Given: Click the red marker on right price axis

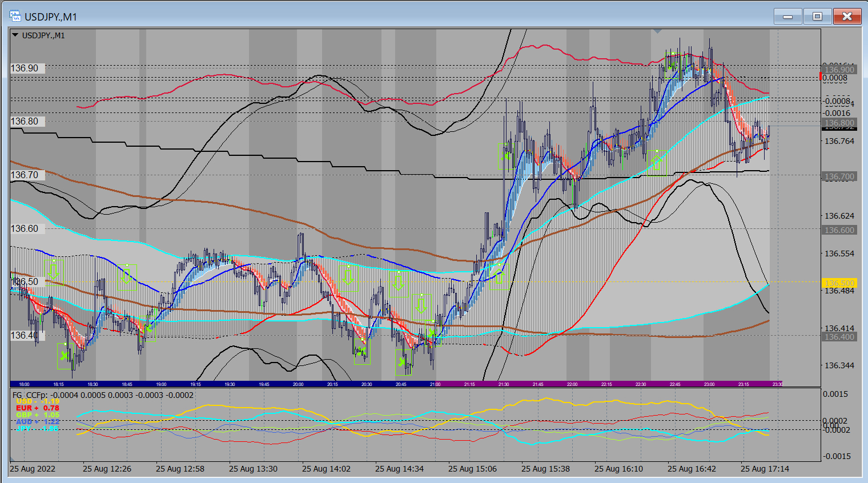Looking at the screenshot, I should tap(821, 77).
